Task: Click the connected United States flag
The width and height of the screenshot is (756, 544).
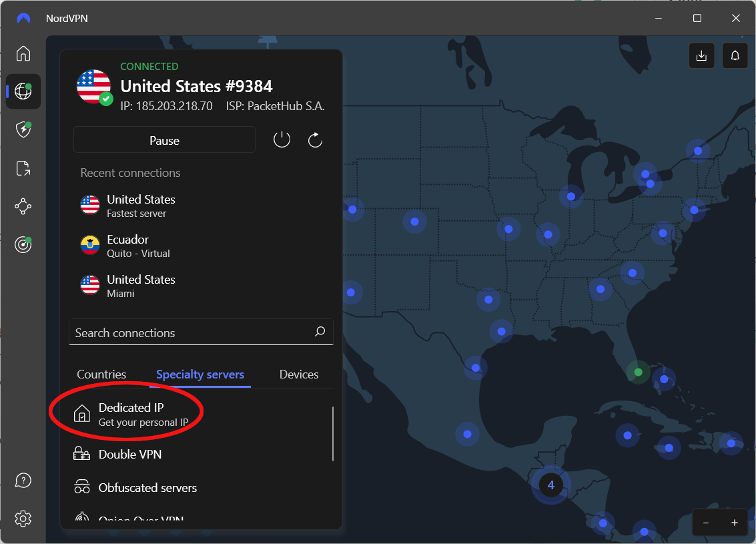Action: click(94, 87)
